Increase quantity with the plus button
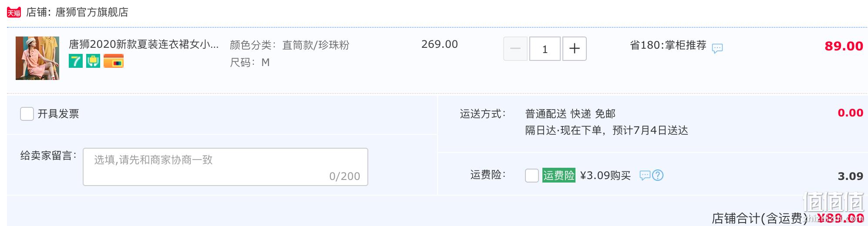The image size is (868, 226). coord(575,49)
